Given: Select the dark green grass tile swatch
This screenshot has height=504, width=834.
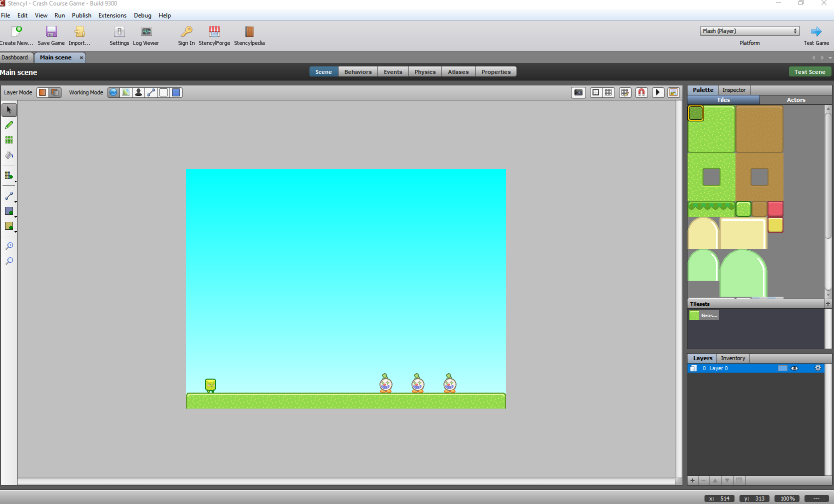Looking at the screenshot, I should (696, 113).
